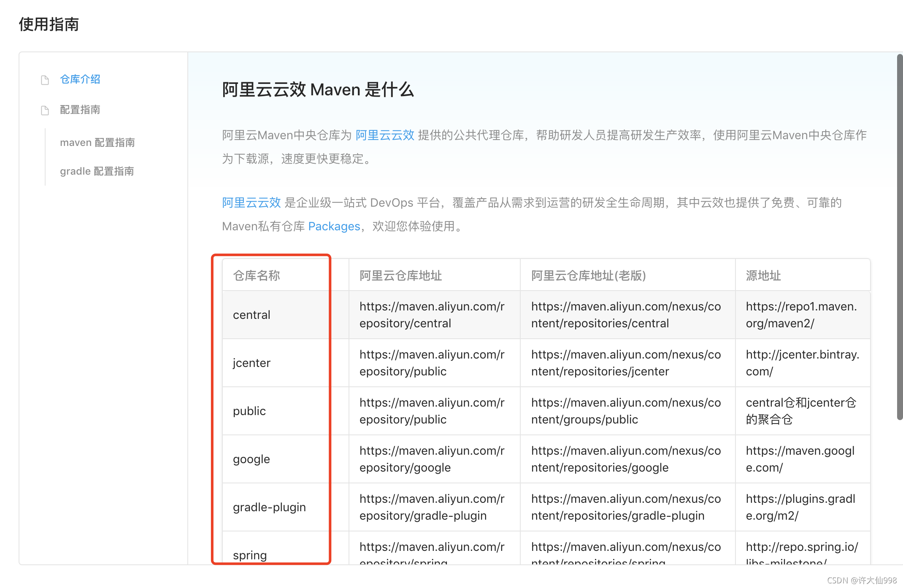
Task: Open the 阿里云云效 link in second paragraph
Action: (251, 202)
